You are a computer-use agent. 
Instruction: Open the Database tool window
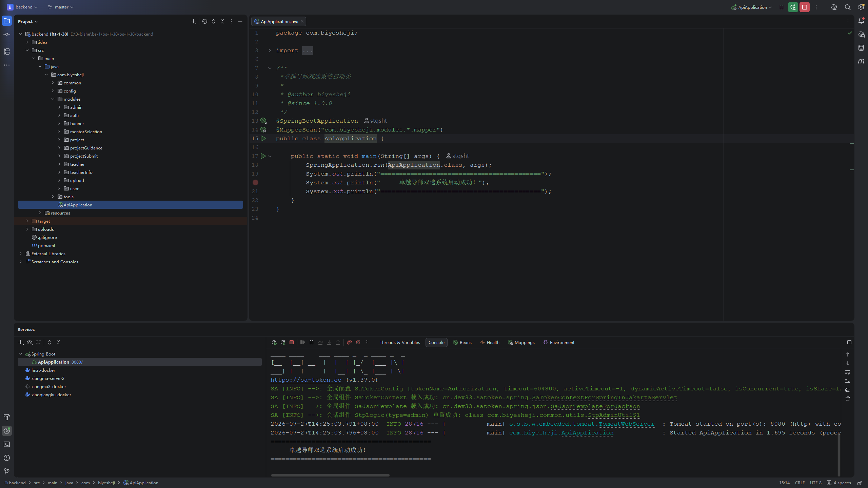pyautogui.click(x=861, y=48)
